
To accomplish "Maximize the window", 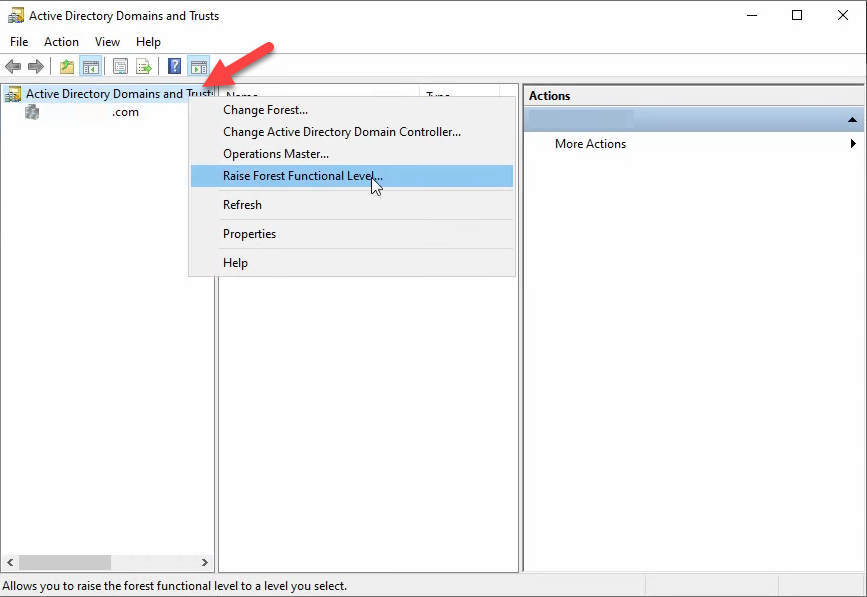I will tap(797, 15).
